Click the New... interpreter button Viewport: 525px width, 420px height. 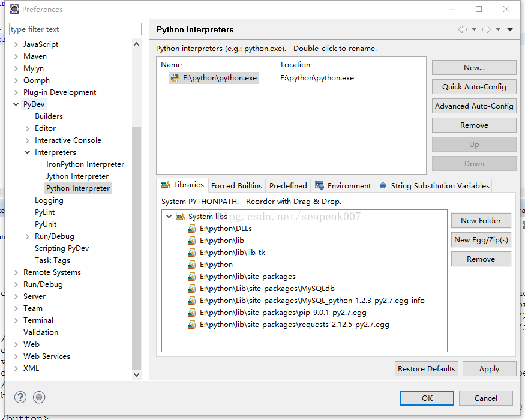tap(474, 68)
